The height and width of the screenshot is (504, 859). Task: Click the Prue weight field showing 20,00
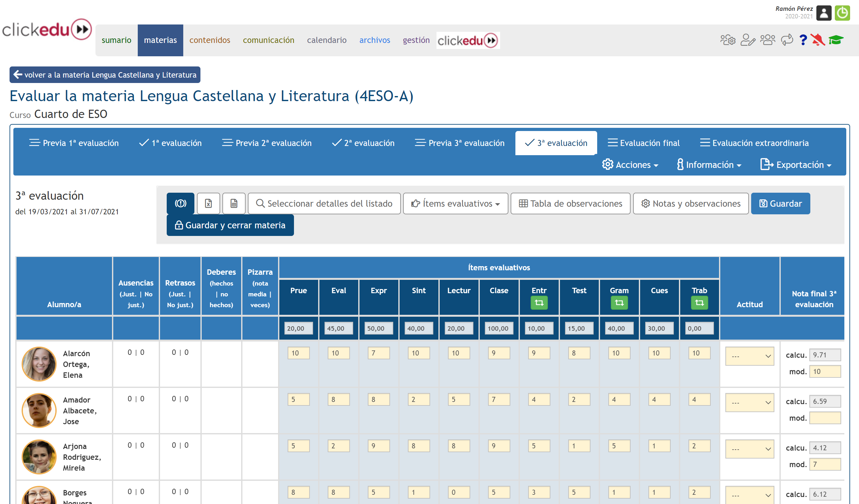click(x=299, y=328)
